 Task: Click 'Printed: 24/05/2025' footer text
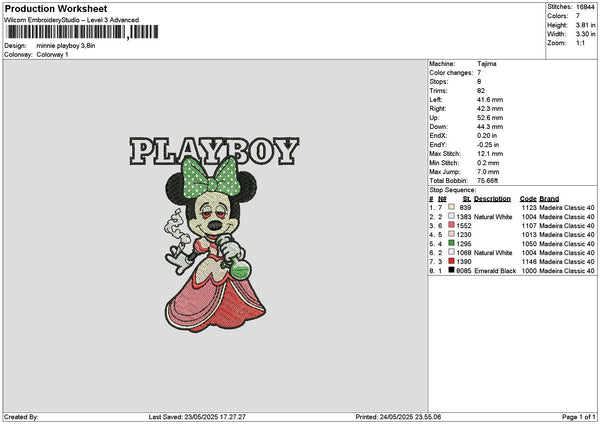pos(398,417)
